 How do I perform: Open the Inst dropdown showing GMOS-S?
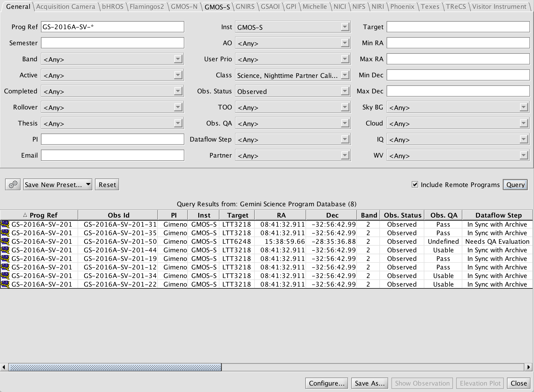coord(293,27)
